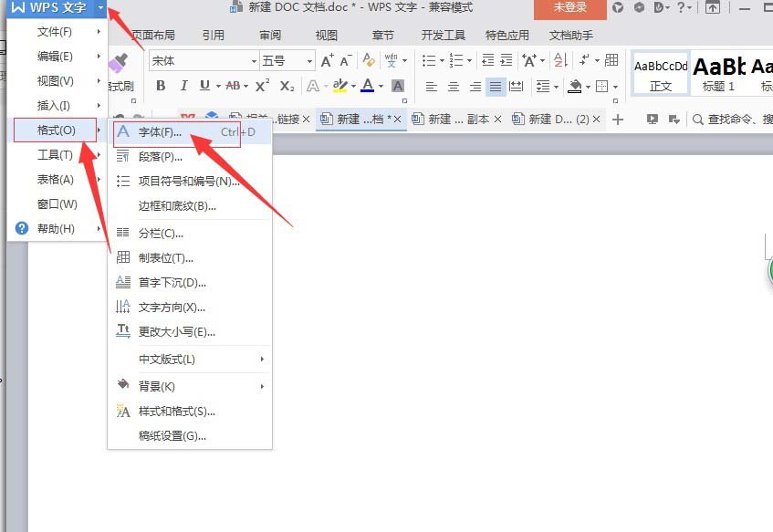Decrease indent icon
The height and width of the screenshot is (532, 773).
[x=487, y=60]
